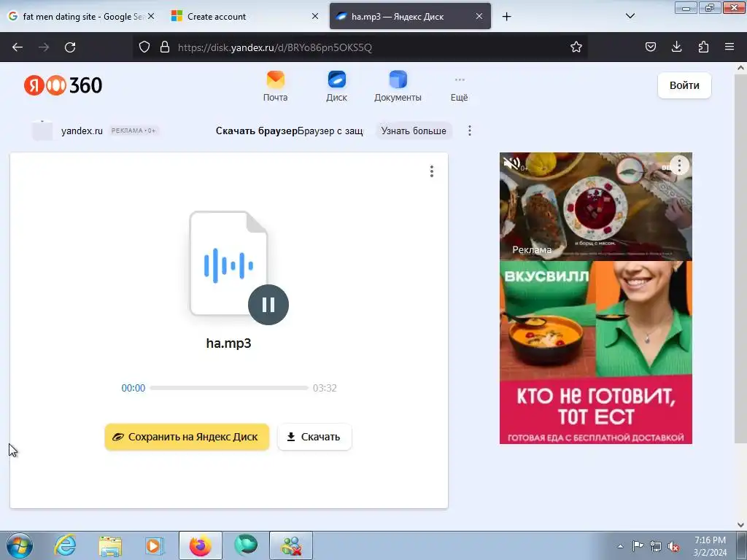This screenshot has width=747, height=560.
Task: Click Сохранить на Яндекс Диск button
Action: coord(187,437)
